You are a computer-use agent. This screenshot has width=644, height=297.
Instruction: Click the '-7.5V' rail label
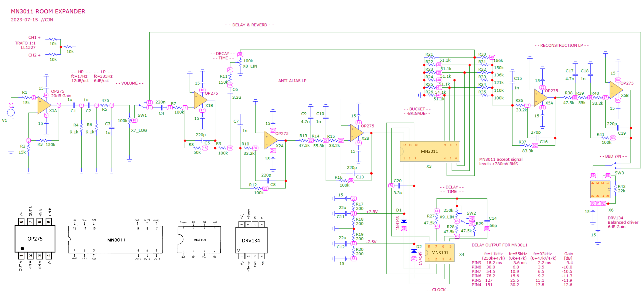coord(371,242)
